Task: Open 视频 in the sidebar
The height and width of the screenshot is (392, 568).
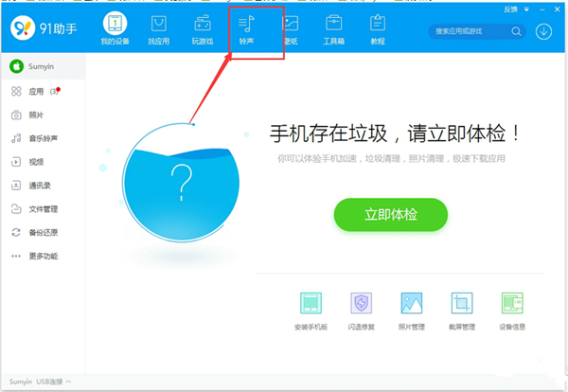Action: (44, 162)
